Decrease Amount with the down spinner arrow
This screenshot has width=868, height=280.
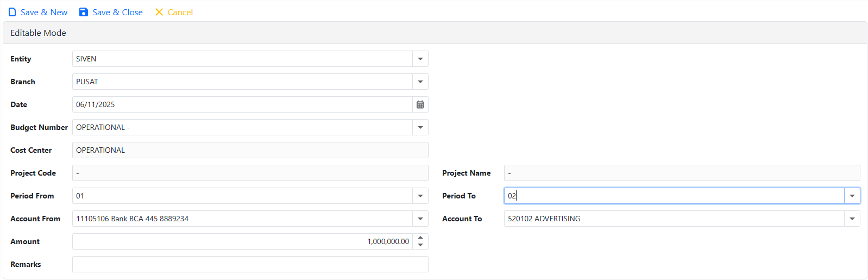point(420,245)
